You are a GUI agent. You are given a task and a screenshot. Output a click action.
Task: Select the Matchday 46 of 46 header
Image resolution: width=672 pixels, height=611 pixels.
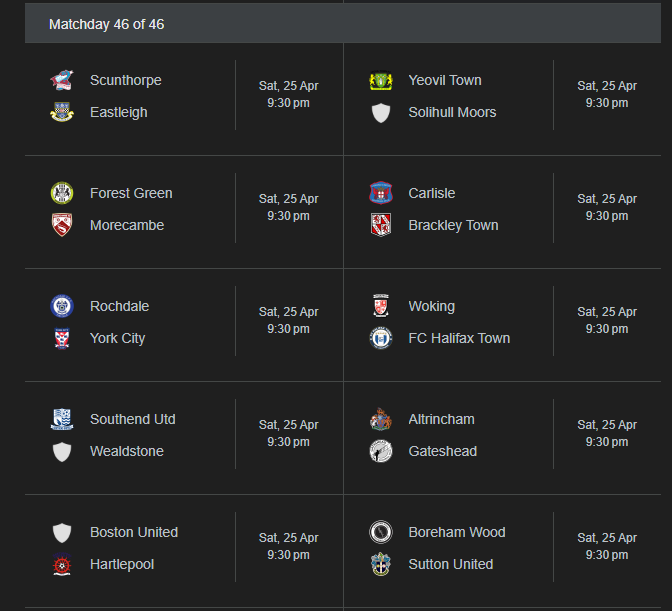click(343, 23)
